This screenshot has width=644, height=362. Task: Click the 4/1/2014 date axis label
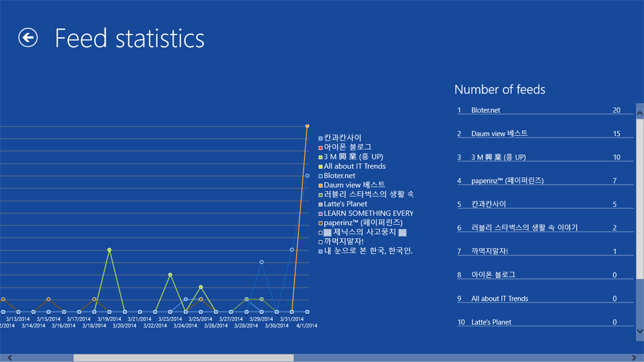(x=306, y=325)
